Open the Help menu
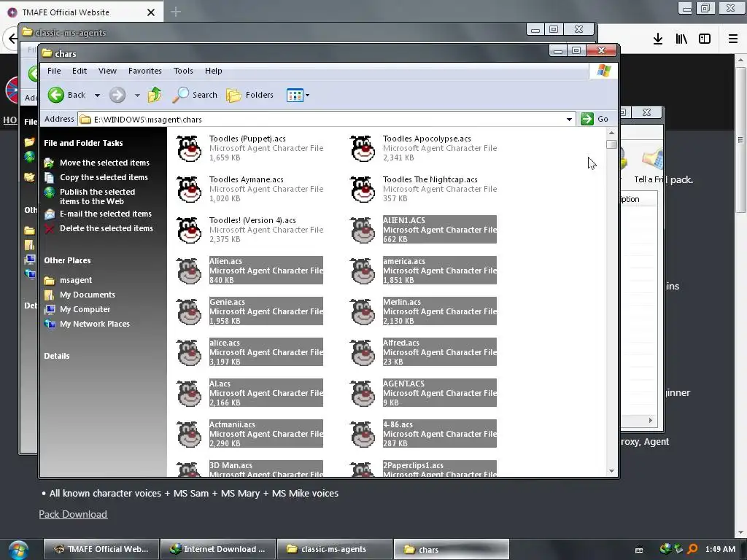Image resolution: width=747 pixels, height=560 pixels. coord(214,71)
